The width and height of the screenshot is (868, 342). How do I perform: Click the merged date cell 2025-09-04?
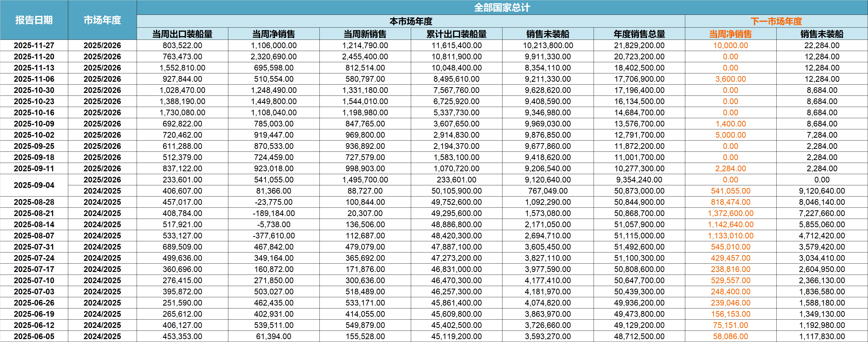(34, 185)
